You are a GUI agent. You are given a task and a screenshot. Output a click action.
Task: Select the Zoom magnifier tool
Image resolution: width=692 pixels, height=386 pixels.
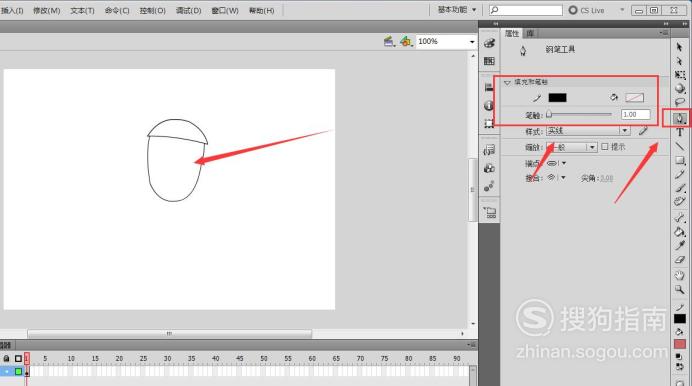click(680, 289)
